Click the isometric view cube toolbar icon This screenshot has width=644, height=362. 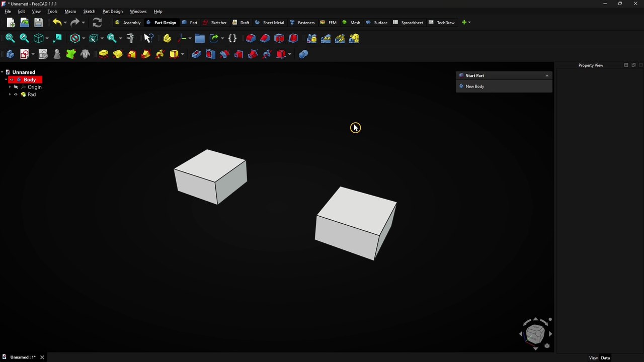click(38, 38)
